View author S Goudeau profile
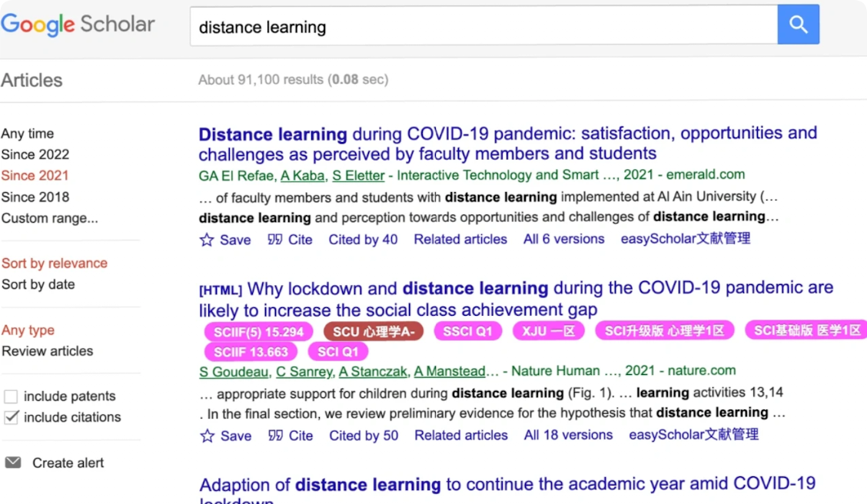This screenshot has height=504, width=867. (235, 372)
